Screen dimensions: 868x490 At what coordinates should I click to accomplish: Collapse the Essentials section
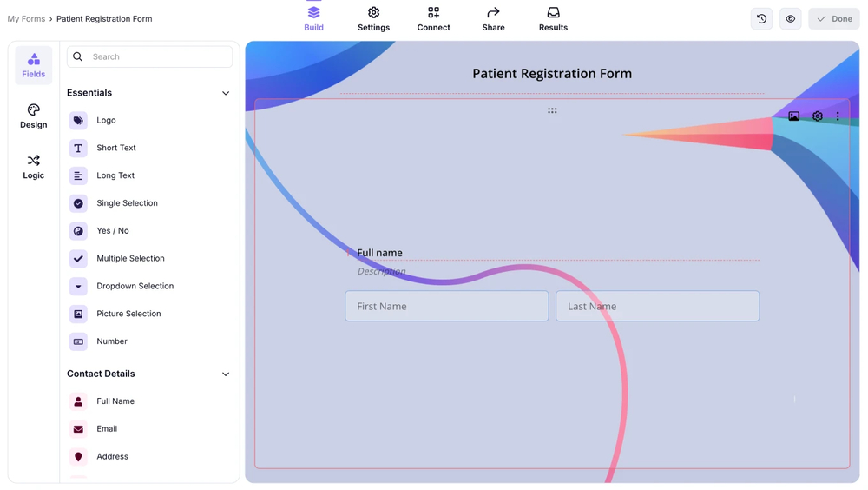pos(226,93)
